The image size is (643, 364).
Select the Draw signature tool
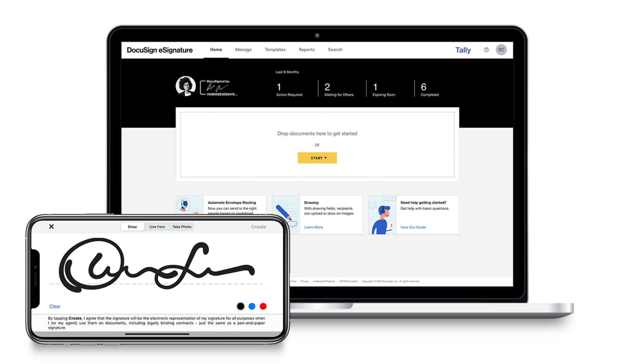[x=132, y=227]
